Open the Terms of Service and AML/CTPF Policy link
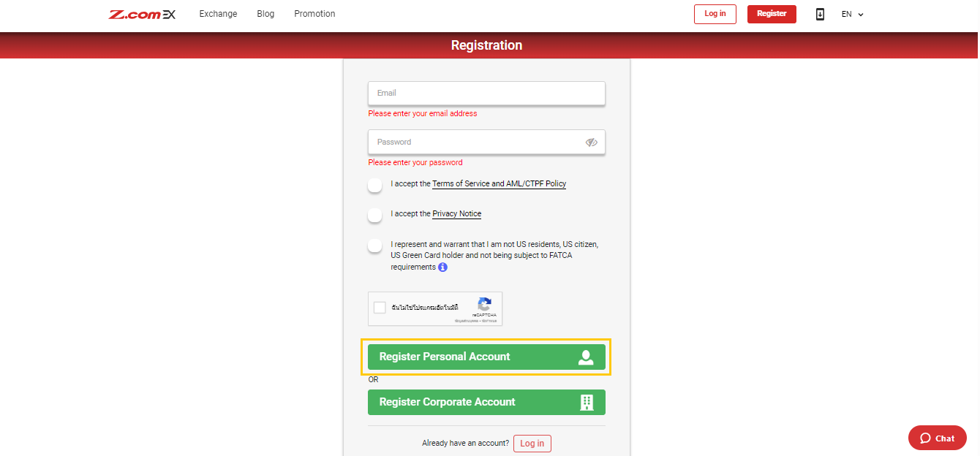The image size is (980, 456). [x=499, y=183]
